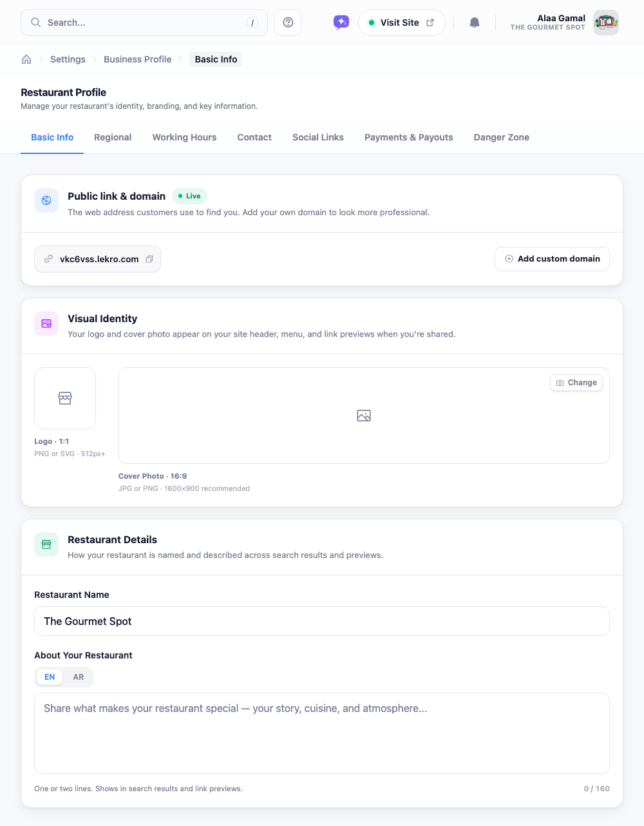Screen dimensions: 644x826
Task: Open Visit Site link
Action: point(401,23)
